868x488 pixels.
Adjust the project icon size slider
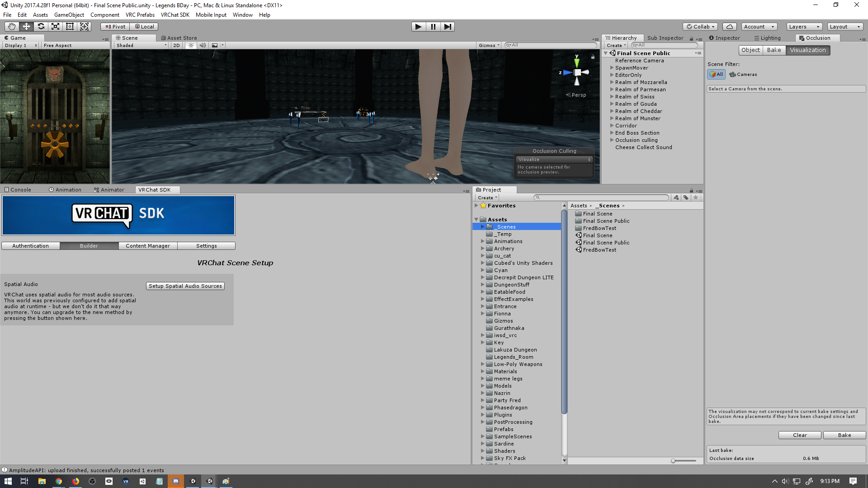[x=674, y=461]
